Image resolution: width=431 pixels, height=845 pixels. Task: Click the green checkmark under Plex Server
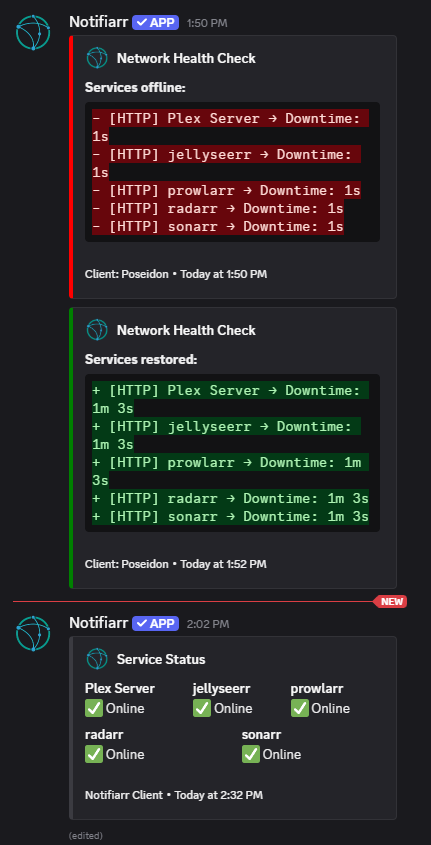click(94, 708)
